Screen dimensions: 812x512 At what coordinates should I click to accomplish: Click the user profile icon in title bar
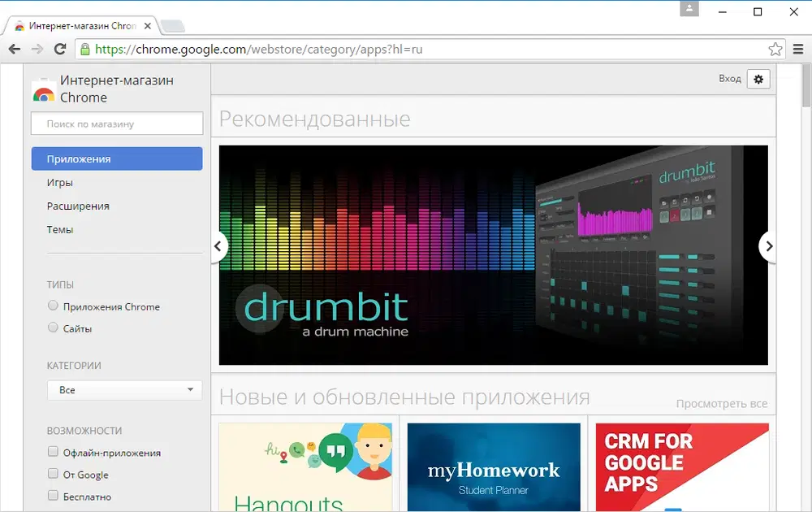click(x=689, y=9)
